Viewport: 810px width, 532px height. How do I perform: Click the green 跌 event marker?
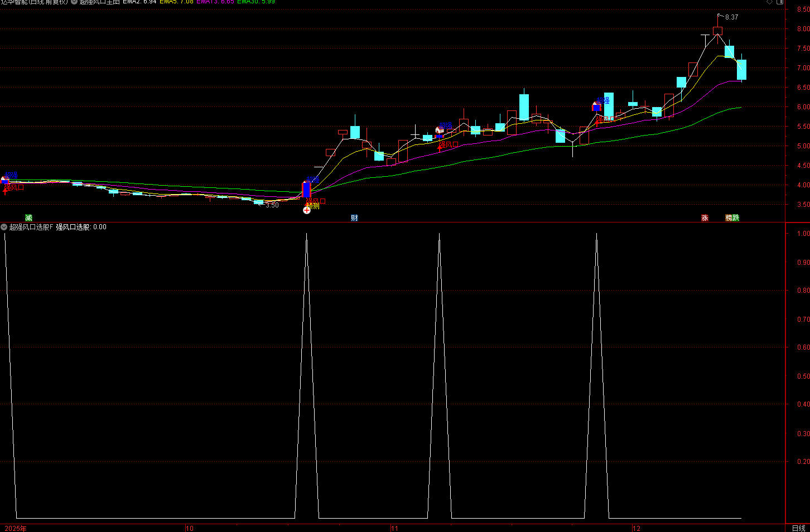pos(736,217)
